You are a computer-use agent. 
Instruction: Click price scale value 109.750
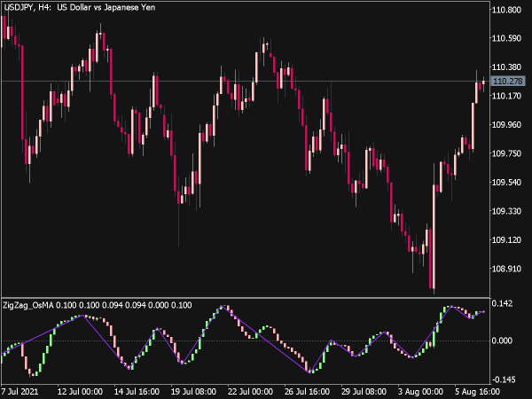[506, 153]
